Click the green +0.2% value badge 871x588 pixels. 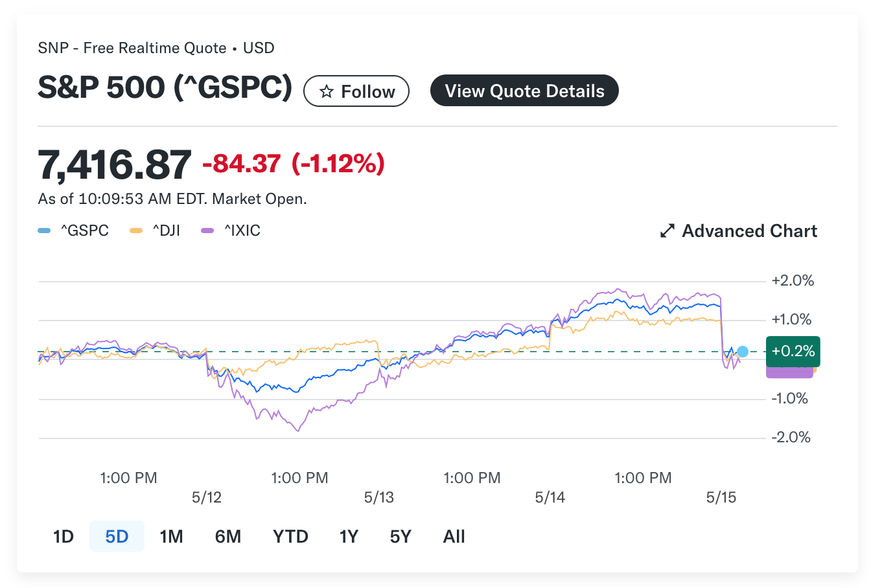[x=793, y=352]
